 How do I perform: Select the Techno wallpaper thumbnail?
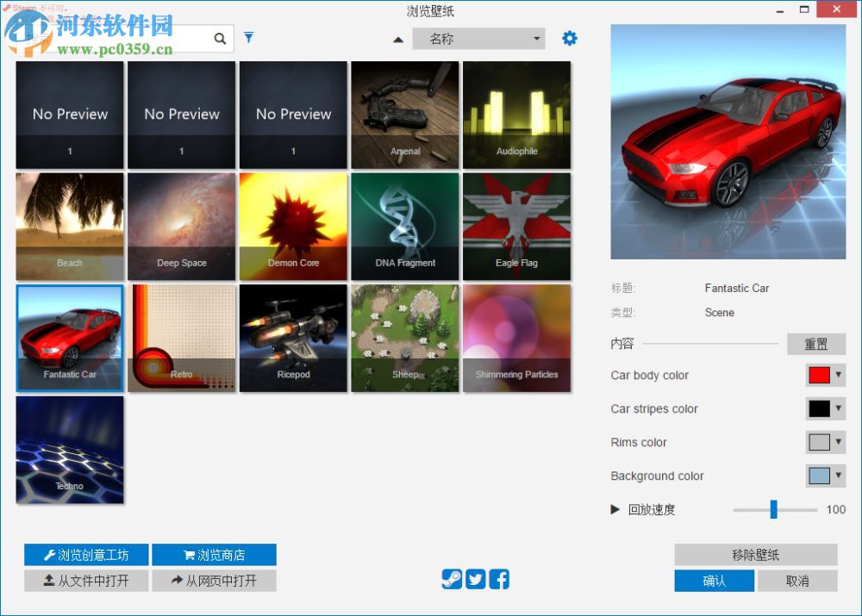click(70, 450)
